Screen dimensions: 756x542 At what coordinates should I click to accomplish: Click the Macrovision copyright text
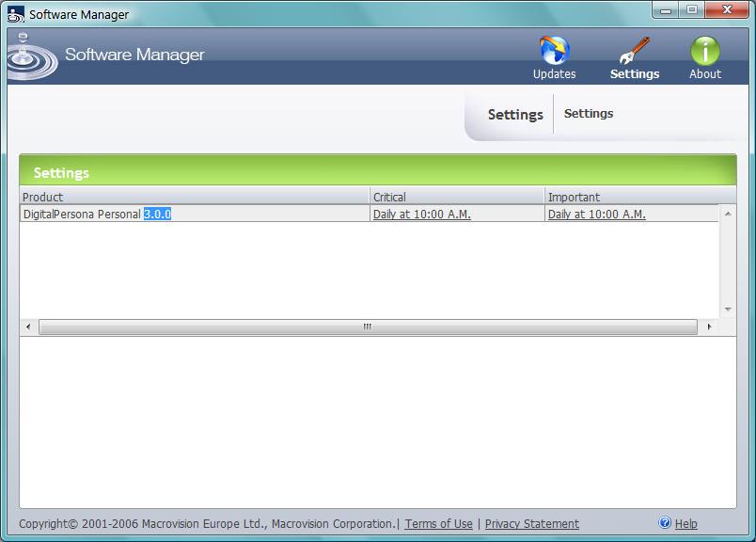point(207,524)
